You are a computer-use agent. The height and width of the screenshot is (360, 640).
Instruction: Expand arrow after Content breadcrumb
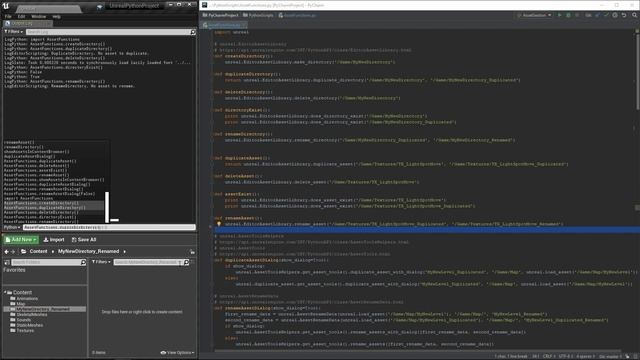pos(53,251)
